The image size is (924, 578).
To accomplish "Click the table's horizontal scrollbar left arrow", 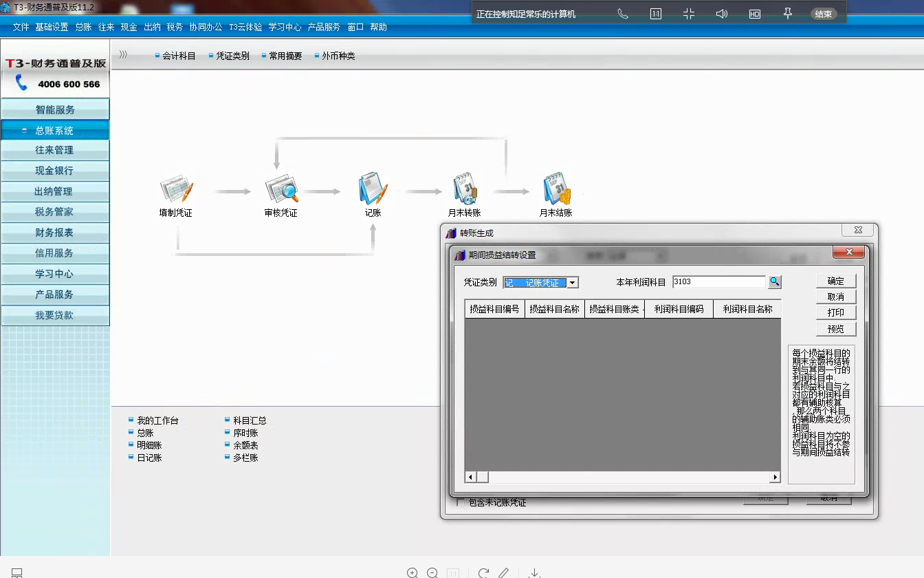I will (471, 477).
